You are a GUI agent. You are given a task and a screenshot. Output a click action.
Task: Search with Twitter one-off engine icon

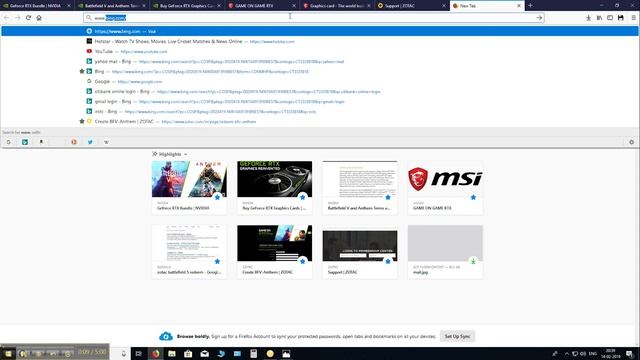click(90, 142)
